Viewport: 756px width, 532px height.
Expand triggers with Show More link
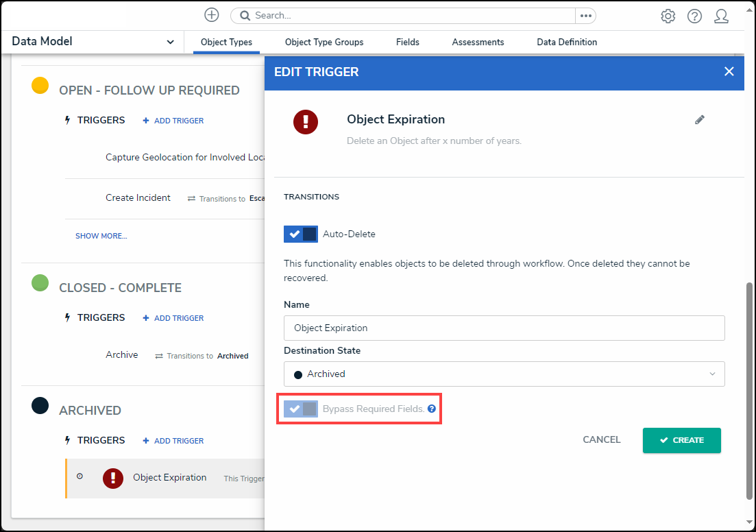[x=101, y=236]
